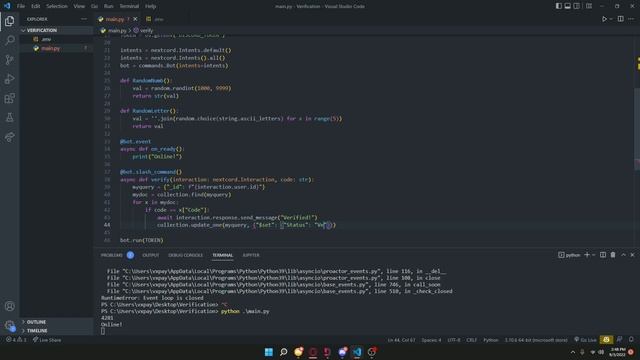Split the editor to the right
The height and width of the screenshot is (360, 640).
(x=620, y=19)
